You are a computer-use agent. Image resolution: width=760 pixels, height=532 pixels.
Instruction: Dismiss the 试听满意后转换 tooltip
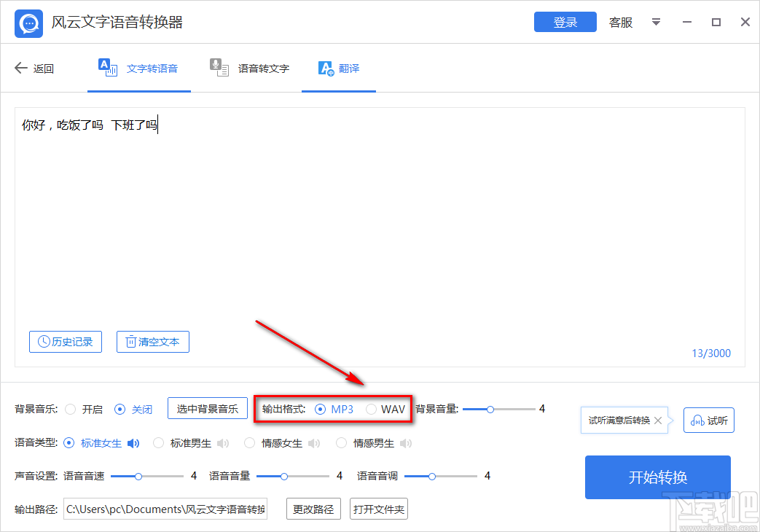(658, 420)
